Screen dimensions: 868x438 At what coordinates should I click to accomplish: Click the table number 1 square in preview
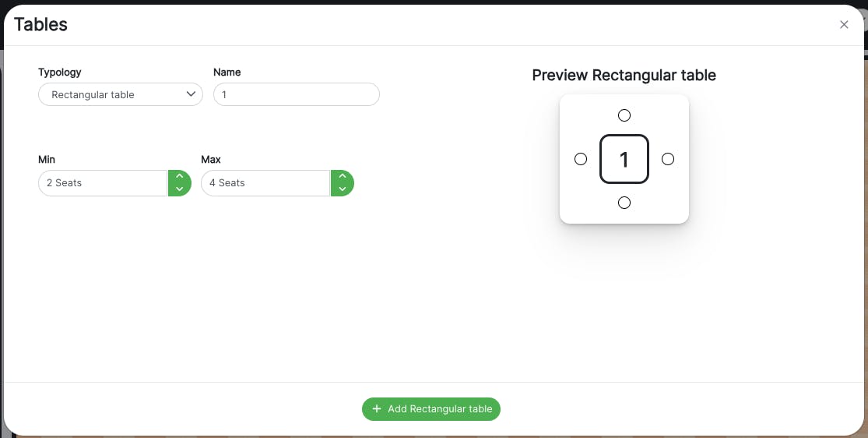coord(624,159)
